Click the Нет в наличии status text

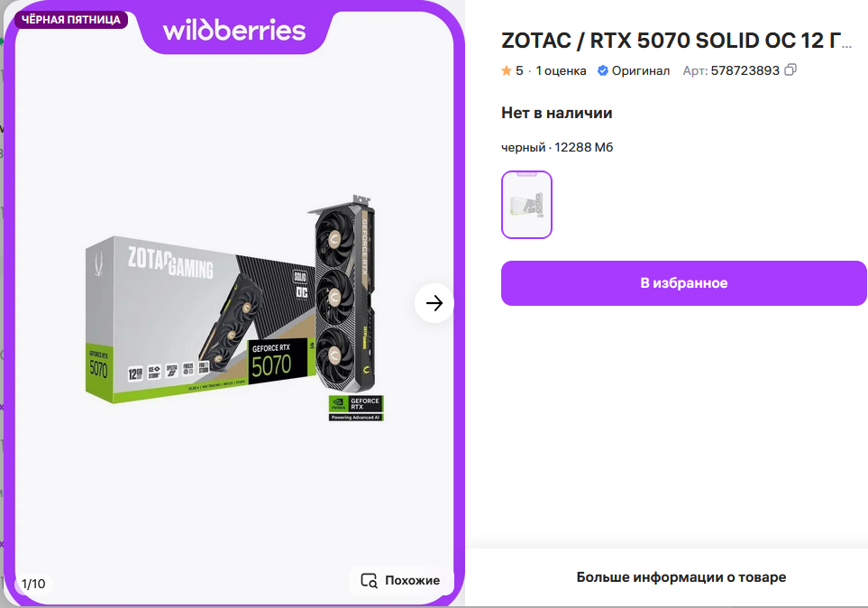click(x=556, y=113)
